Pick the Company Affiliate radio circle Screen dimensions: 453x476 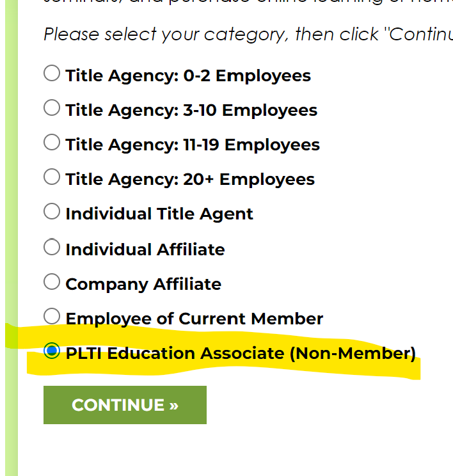(x=52, y=282)
